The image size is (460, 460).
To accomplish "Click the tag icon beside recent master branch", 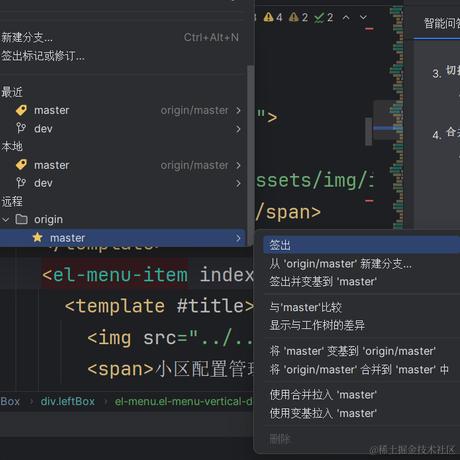I will tap(21, 110).
